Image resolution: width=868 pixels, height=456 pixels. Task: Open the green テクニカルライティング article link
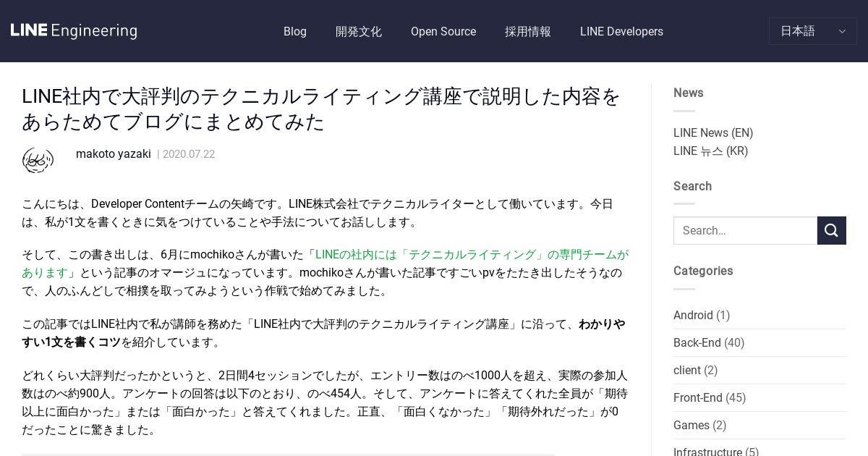[x=325, y=263]
